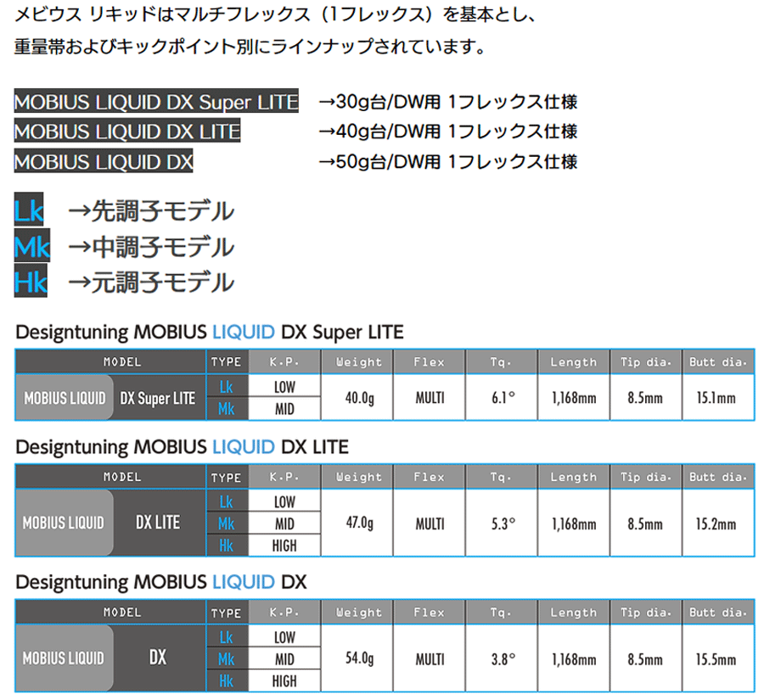Viewport: 764px width, 700px height.
Task: Click the MID kick point in DX Super LITE table
Action: click(284, 409)
